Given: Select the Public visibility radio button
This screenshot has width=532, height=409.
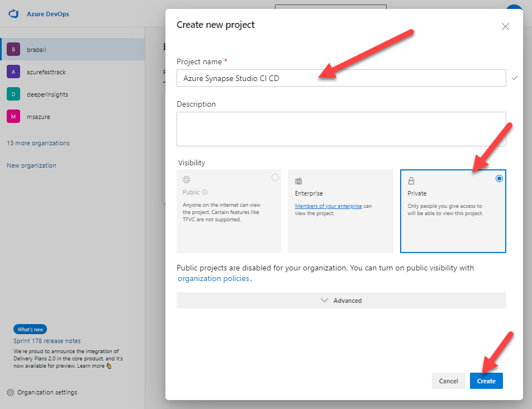Looking at the screenshot, I should pos(275,177).
